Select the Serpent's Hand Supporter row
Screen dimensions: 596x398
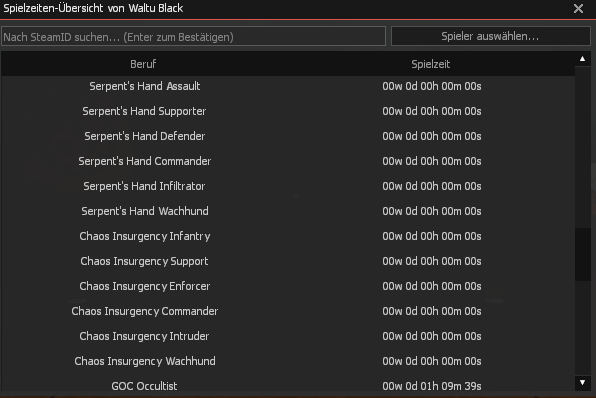point(288,111)
